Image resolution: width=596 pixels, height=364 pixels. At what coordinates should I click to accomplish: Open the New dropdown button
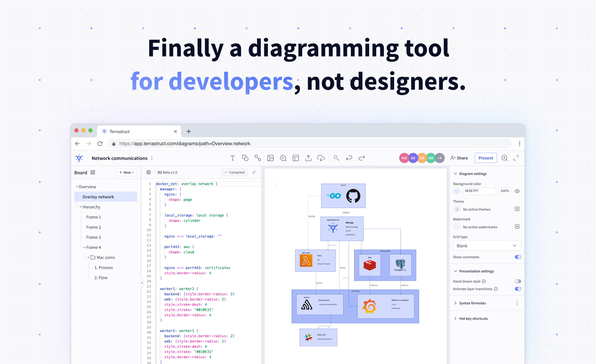click(x=127, y=172)
